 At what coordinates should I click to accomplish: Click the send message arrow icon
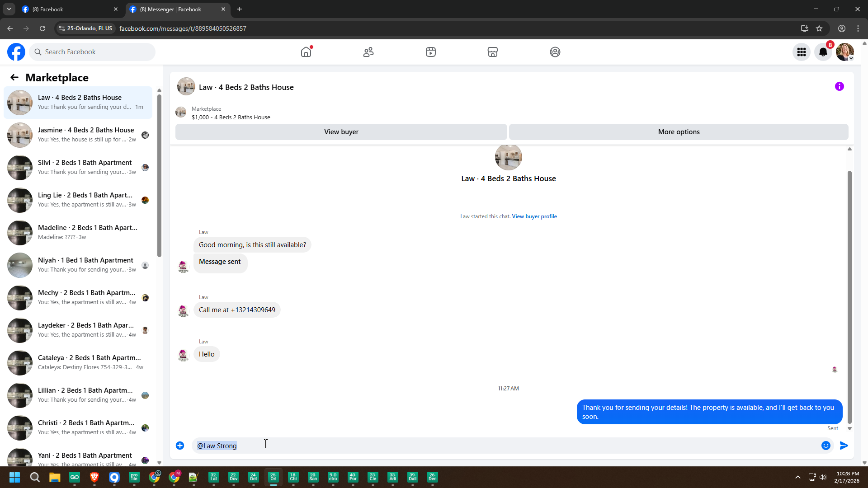pyautogui.click(x=844, y=446)
